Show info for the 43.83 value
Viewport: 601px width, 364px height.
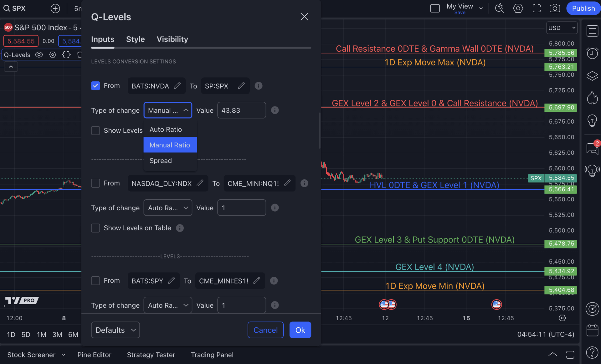(x=275, y=110)
